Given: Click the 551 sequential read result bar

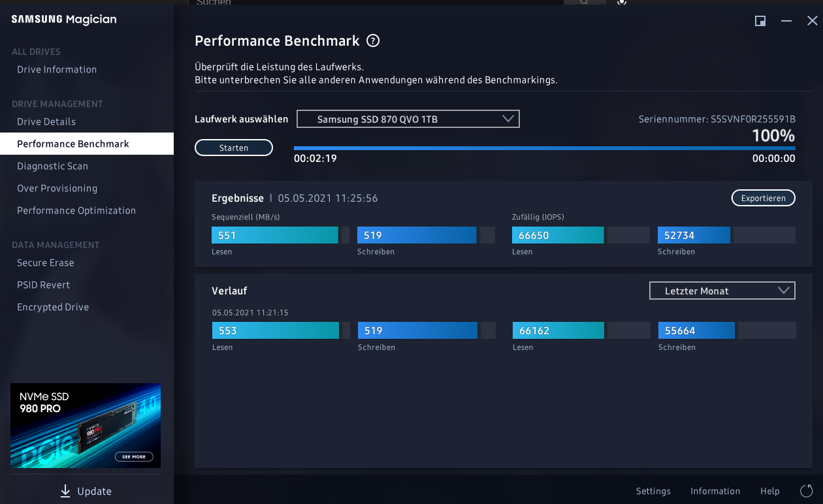Looking at the screenshot, I should tap(280, 235).
